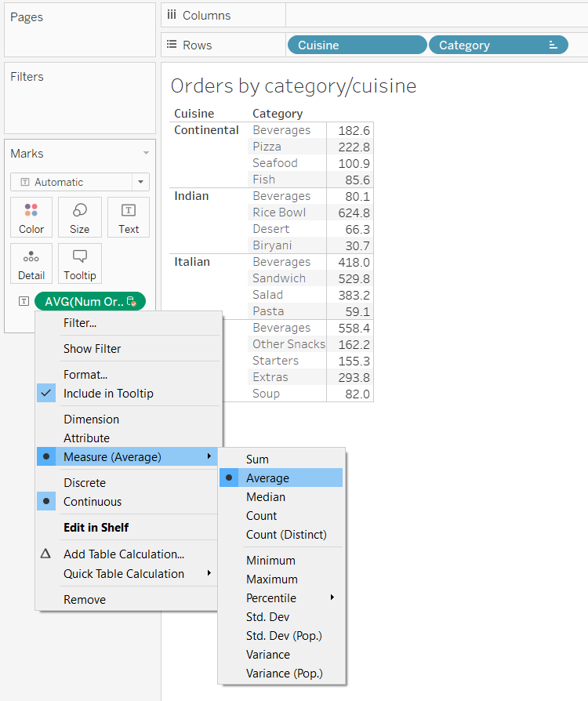Click the Color mark card

(31, 217)
